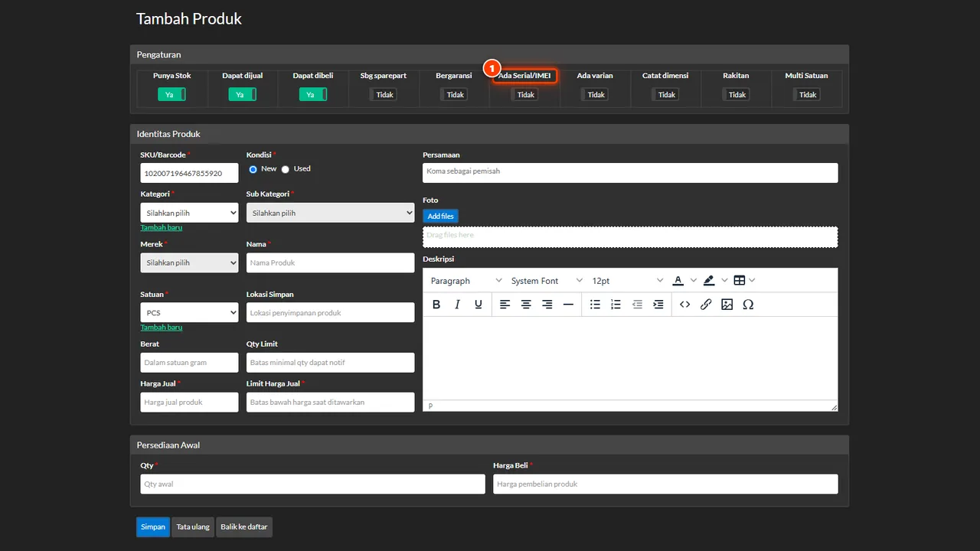Insert image icon in editor toolbar
Image resolution: width=980 pixels, height=551 pixels.
(727, 305)
